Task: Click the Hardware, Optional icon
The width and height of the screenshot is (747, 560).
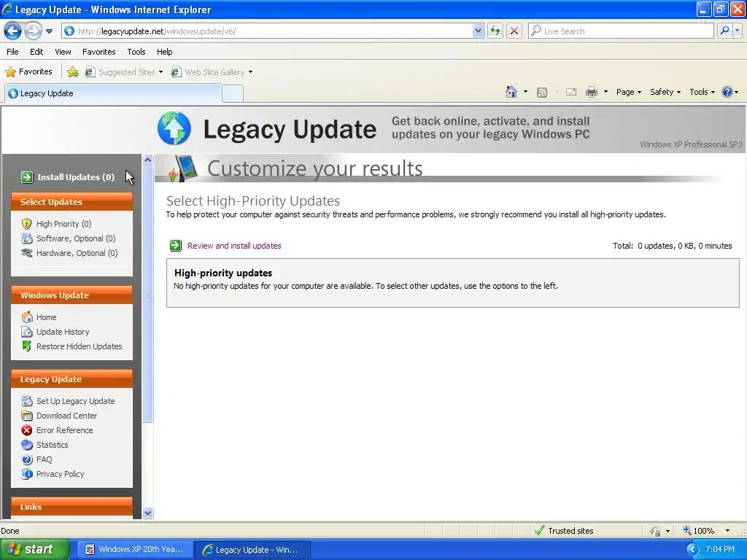Action: click(x=27, y=253)
